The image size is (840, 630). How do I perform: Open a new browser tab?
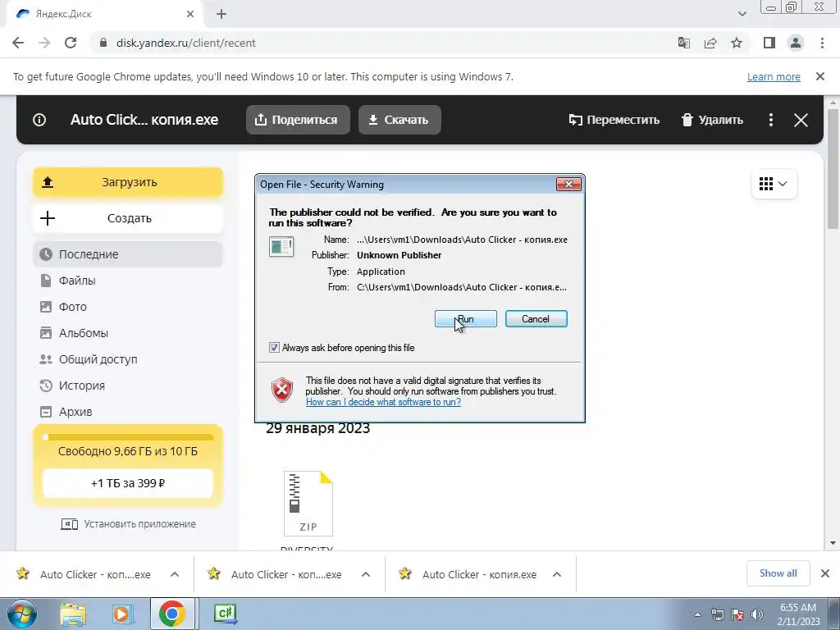[x=221, y=15]
